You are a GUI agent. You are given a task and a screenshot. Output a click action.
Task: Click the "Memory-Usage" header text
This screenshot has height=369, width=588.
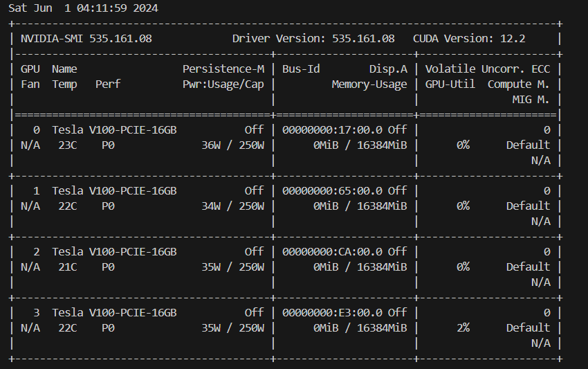(x=369, y=84)
